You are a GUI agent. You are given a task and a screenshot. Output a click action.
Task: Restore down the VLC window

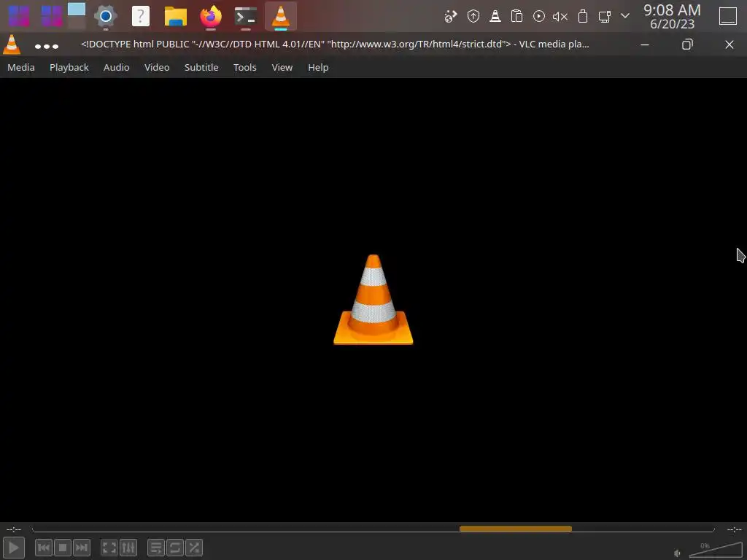687,44
